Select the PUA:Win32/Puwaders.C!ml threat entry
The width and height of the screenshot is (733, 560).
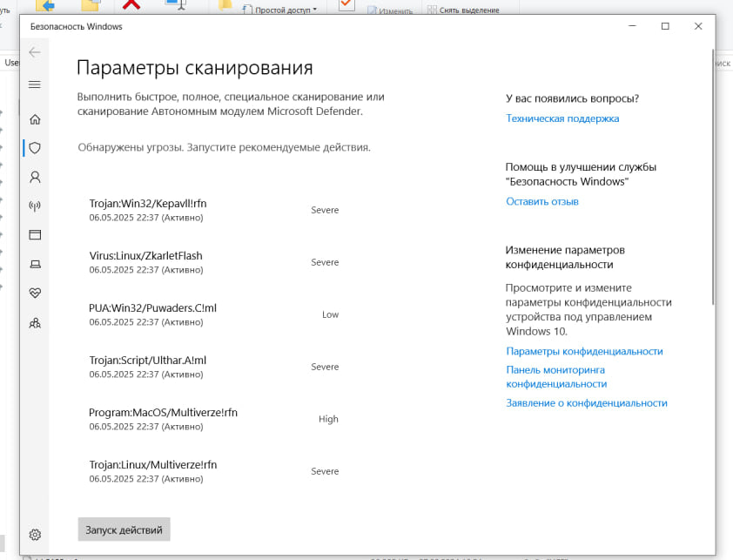[x=213, y=315]
